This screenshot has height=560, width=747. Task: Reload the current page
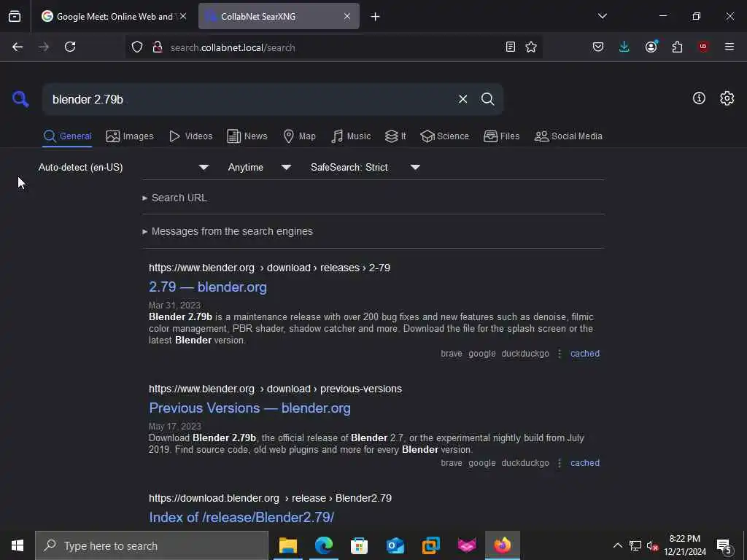point(70,47)
